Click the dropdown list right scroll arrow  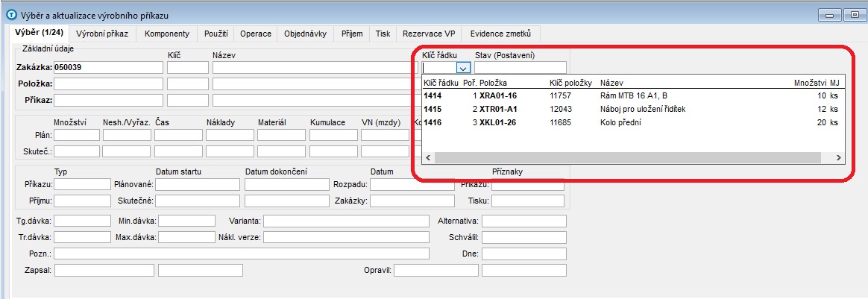[839, 158]
